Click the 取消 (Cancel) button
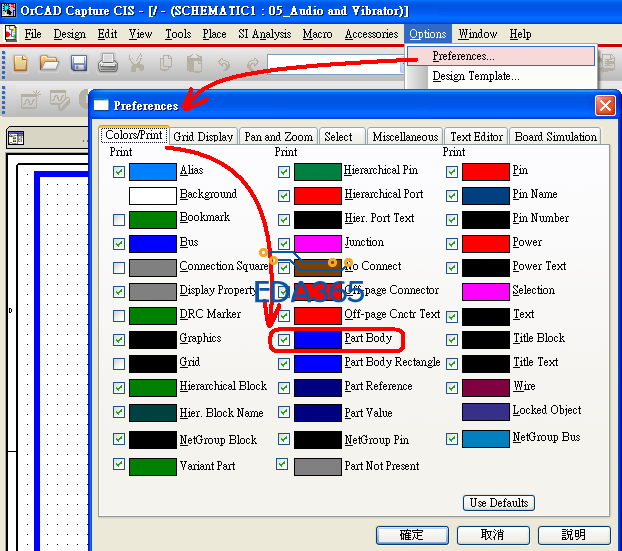Viewport: 622px width, 551px height. pyautogui.click(x=493, y=535)
